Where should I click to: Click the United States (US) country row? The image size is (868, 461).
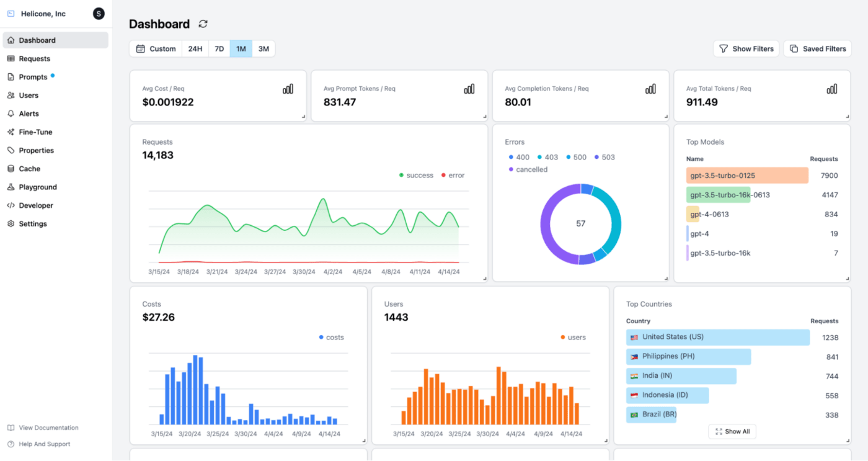point(732,338)
